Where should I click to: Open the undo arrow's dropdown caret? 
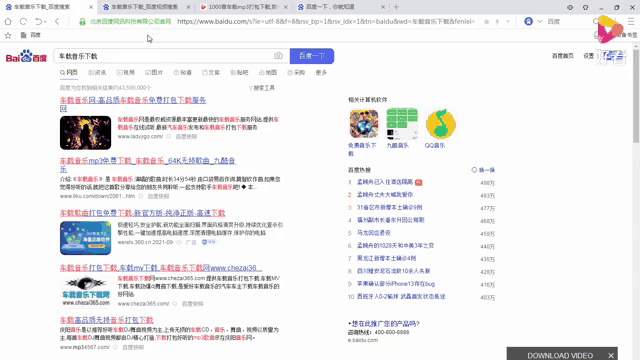pos(45,22)
